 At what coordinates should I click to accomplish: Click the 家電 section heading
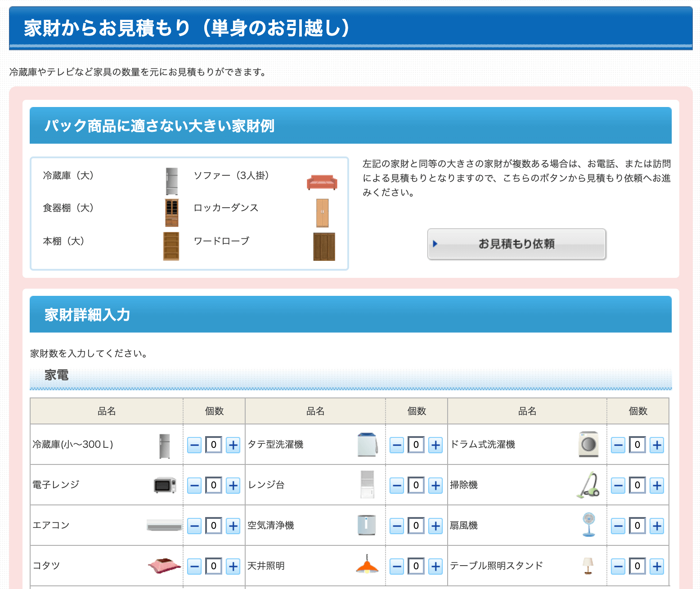(57, 375)
